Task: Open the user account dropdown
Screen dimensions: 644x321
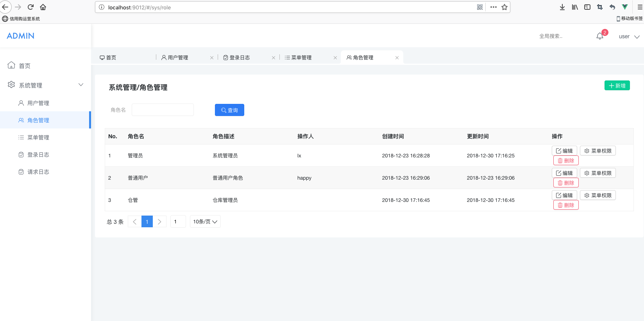Action: tap(629, 36)
